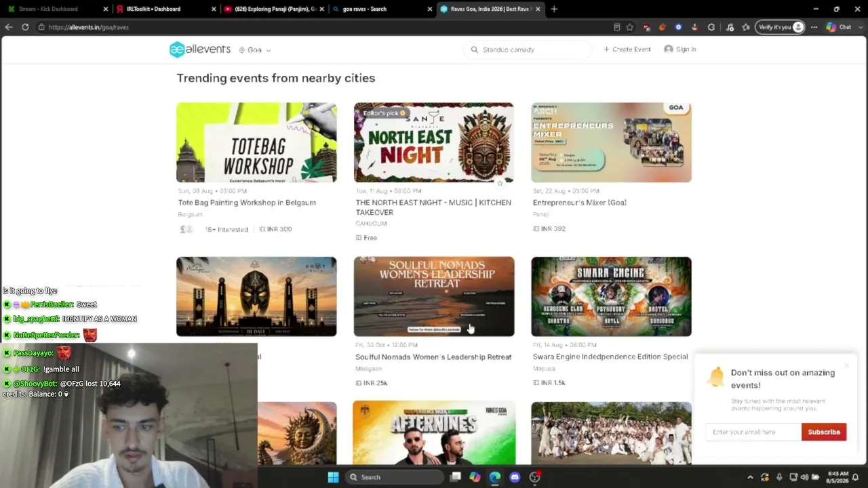Show hidden system tray icons
This screenshot has height=488, width=868.
coord(750,477)
